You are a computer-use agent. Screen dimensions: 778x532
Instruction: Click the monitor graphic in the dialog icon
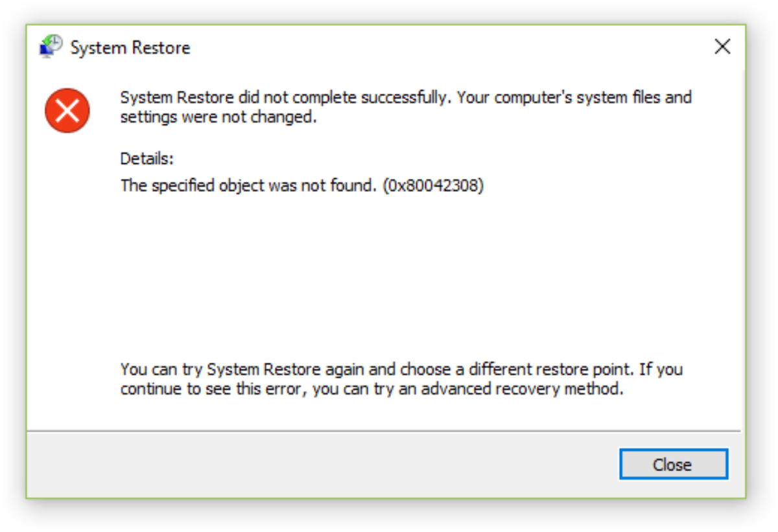[x=44, y=51]
